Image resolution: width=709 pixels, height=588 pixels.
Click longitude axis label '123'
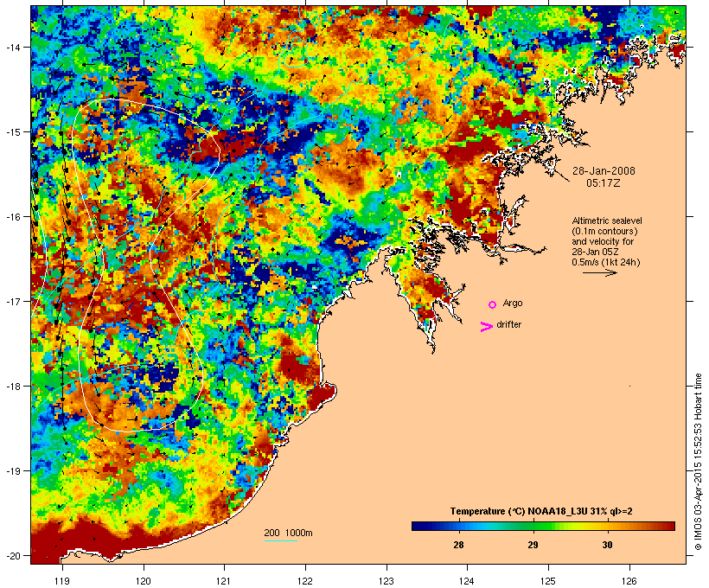[x=386, y=581]
